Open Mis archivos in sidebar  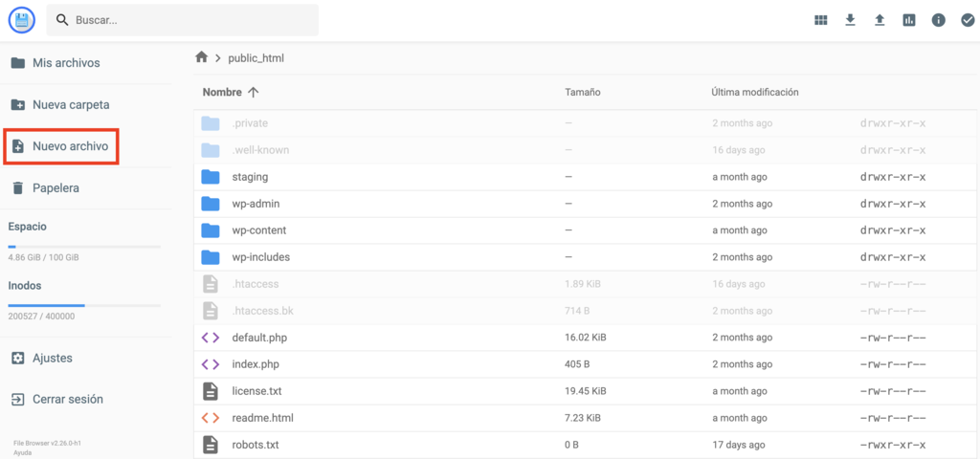[65, 63]
